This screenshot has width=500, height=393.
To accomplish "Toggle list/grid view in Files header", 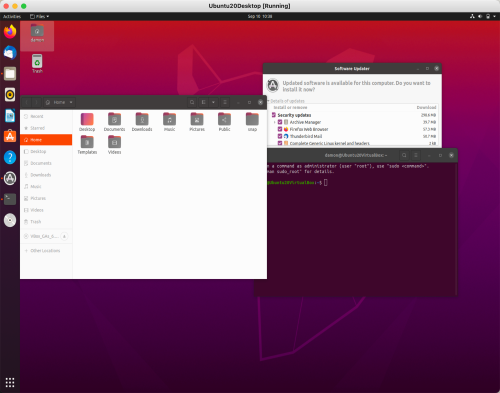I will click(203, 102).
